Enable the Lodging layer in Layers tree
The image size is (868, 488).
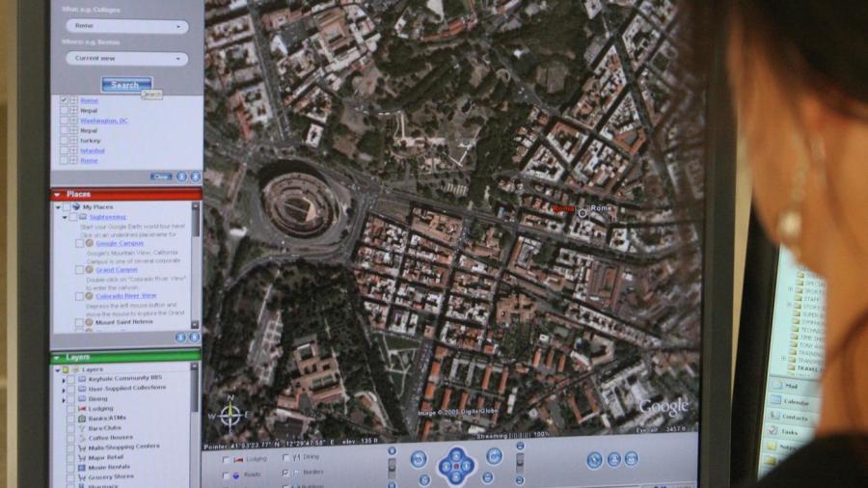[71, 409]
